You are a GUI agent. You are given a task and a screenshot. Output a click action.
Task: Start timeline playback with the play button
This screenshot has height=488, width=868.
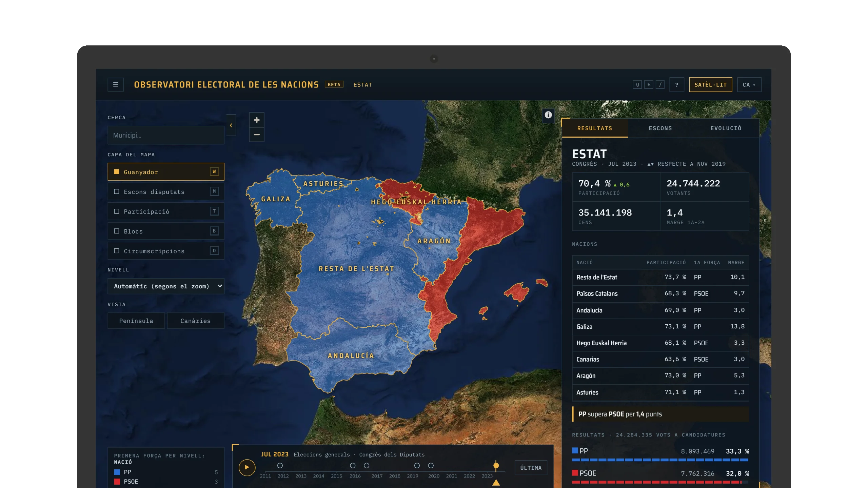[247, 467]
